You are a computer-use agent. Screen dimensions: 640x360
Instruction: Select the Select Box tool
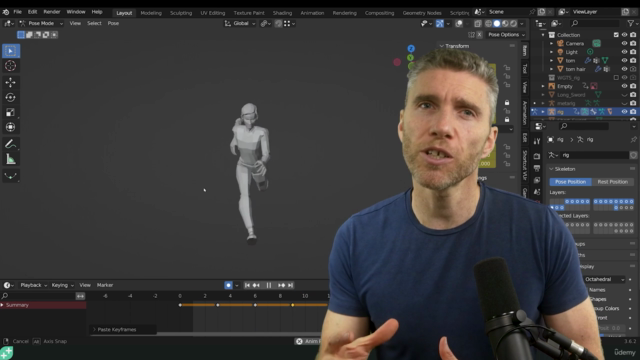pos(11,51)
